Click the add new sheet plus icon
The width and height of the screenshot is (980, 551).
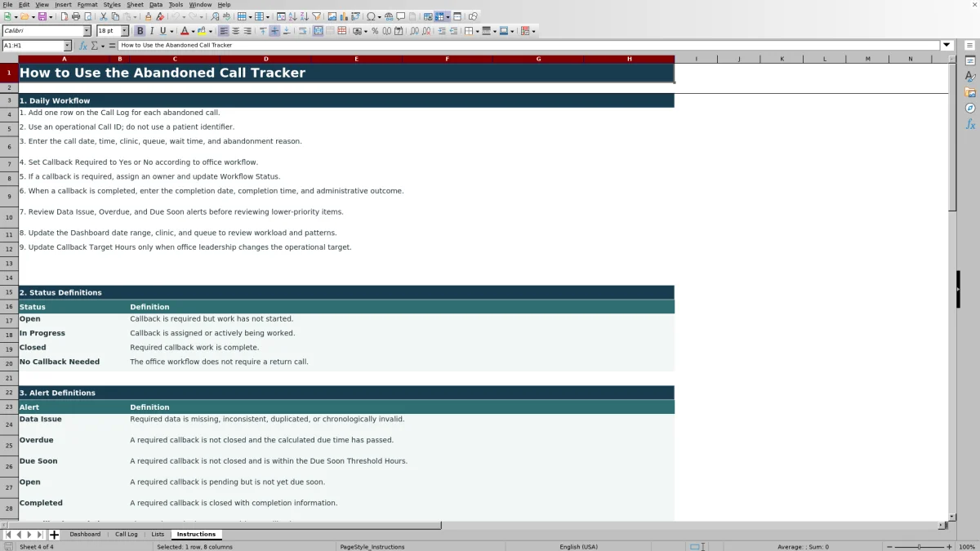54,535
